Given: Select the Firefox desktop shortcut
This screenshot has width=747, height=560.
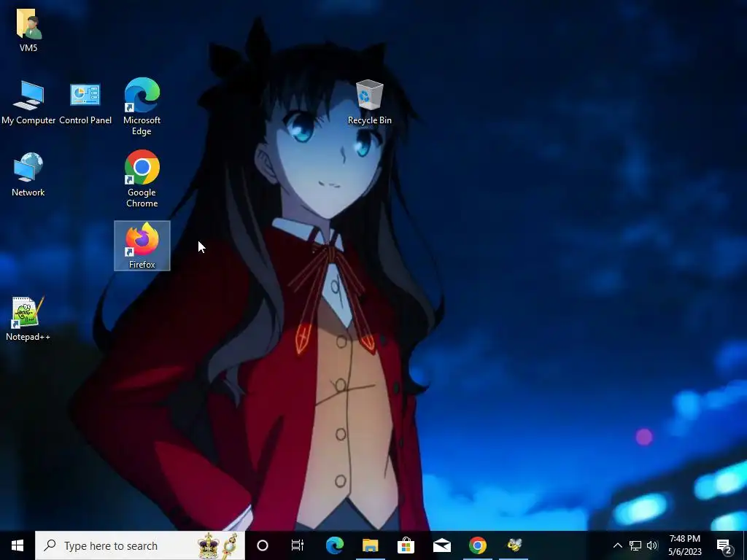Looking at the screenshot, I should 142,246.
